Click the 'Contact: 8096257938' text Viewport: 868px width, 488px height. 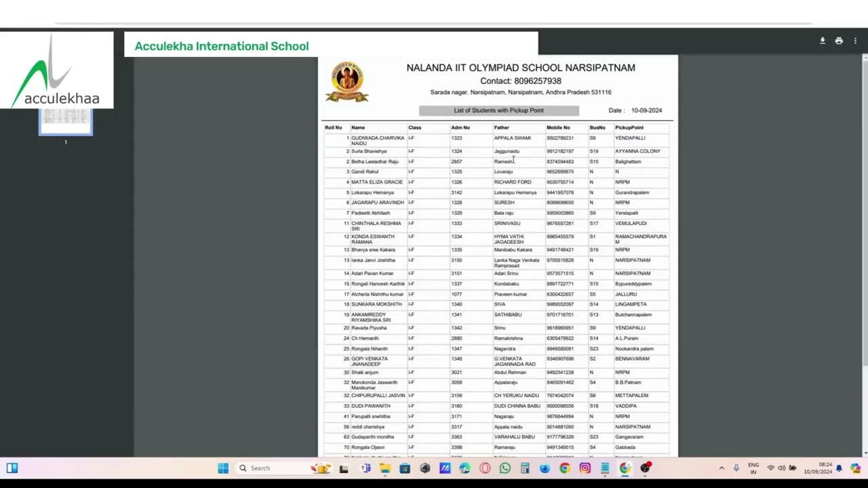tap(521, 81)
